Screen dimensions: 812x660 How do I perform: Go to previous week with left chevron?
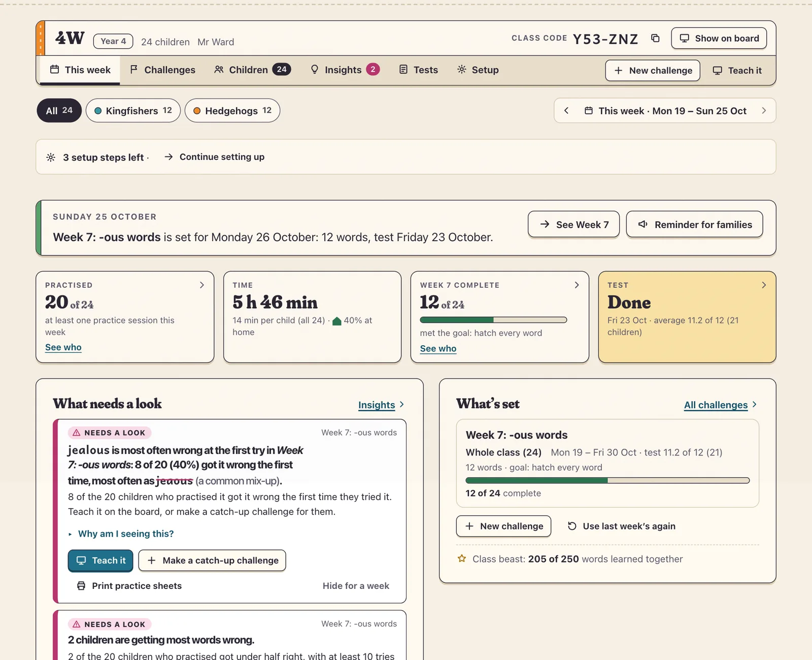[566, 111]
